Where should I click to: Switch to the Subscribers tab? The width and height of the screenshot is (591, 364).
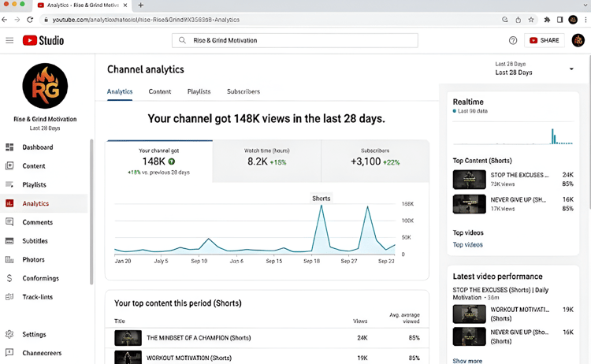(243, 91)
